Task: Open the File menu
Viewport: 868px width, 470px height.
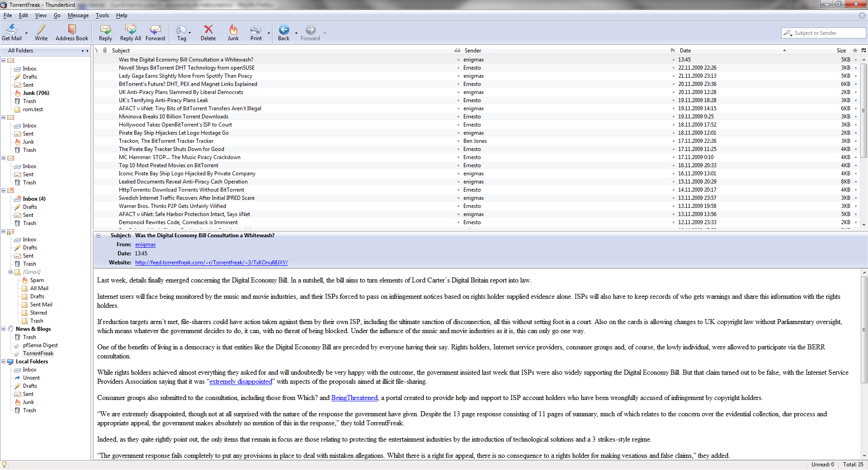Action: [x=8, y=15]
